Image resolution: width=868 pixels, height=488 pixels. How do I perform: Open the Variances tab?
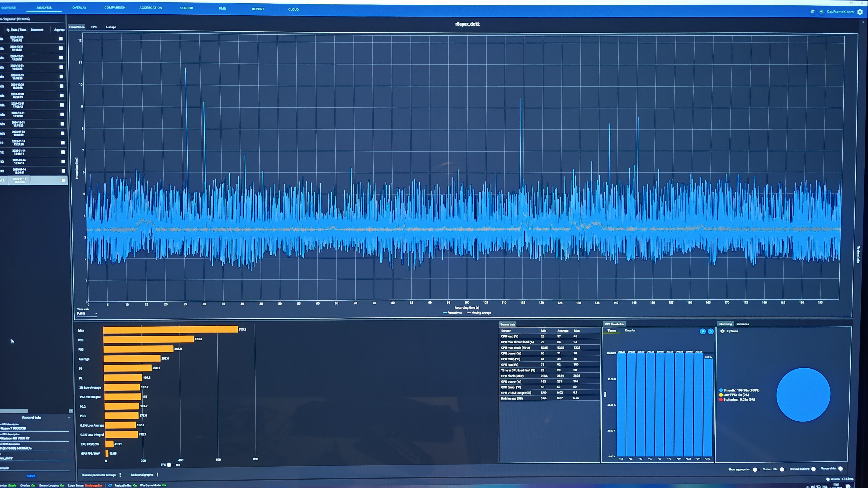pyautogui.click(x=742, y=324)
